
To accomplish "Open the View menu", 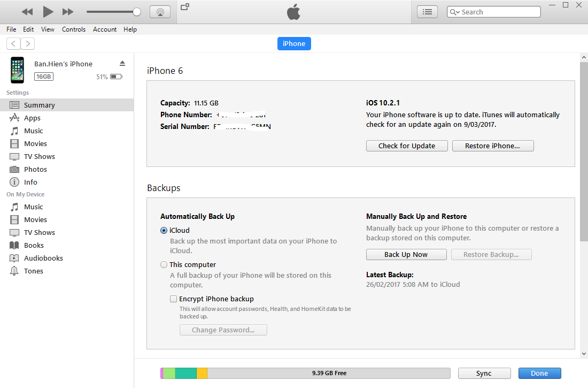I will [x=48, y=29].
